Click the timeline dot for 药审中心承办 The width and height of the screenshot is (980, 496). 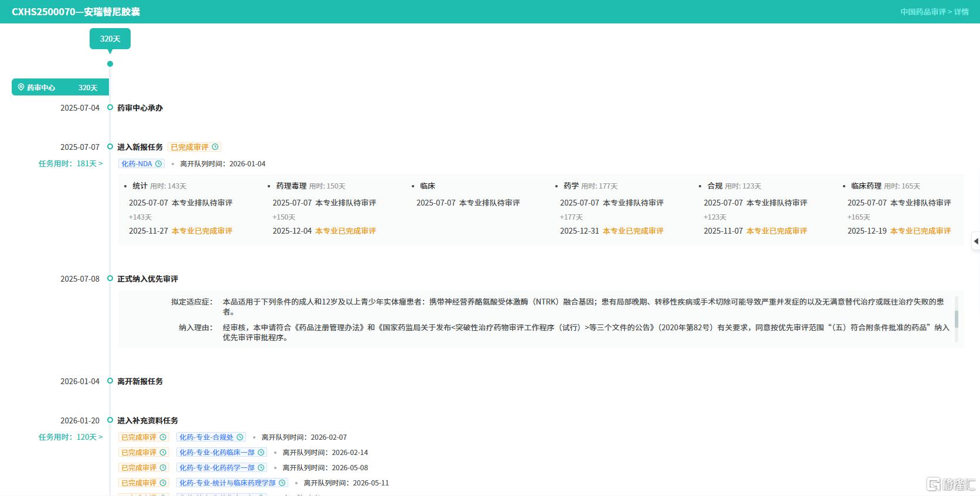[x=110, y=108]
